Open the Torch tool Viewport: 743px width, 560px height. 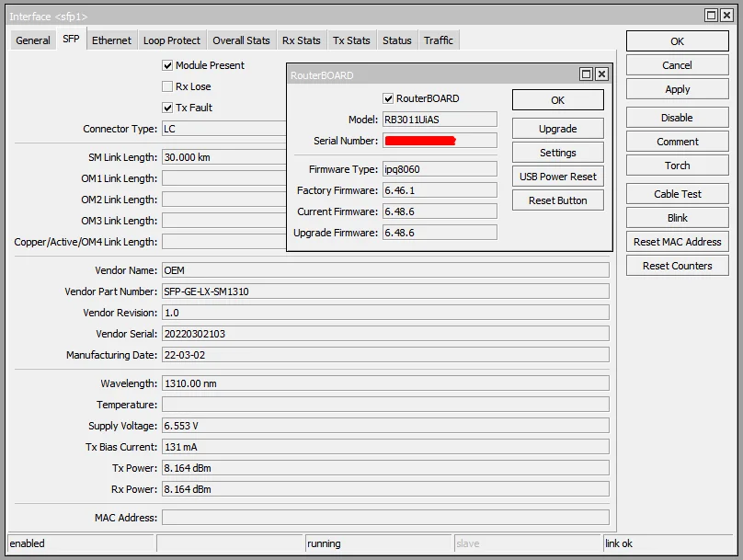(677, 166)
